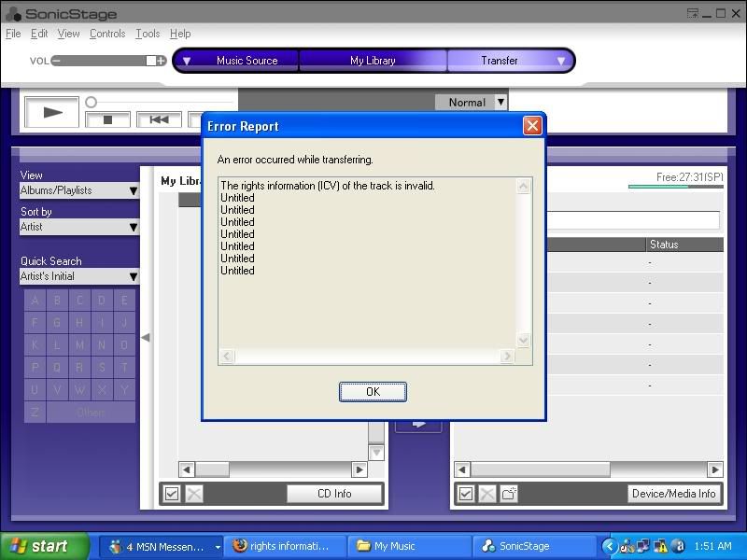Open the Windows Start button

click(x=44, y=546)
